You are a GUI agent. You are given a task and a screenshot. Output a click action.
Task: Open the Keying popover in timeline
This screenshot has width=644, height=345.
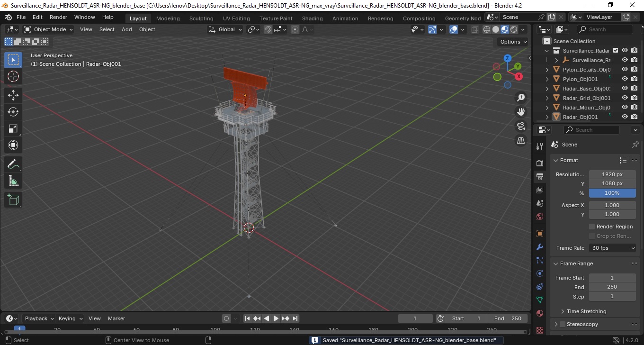pos(71,318)
